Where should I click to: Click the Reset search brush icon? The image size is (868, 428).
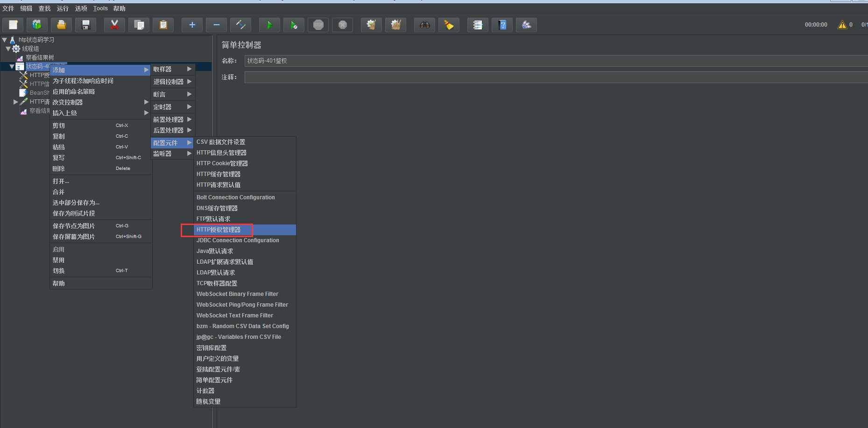(x=449, y=25)
